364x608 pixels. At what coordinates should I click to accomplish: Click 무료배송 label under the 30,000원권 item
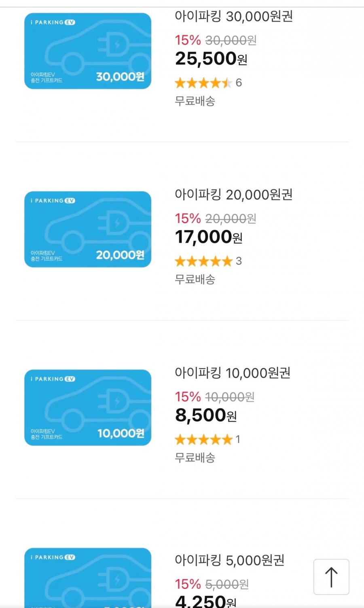tap(195, 101)
